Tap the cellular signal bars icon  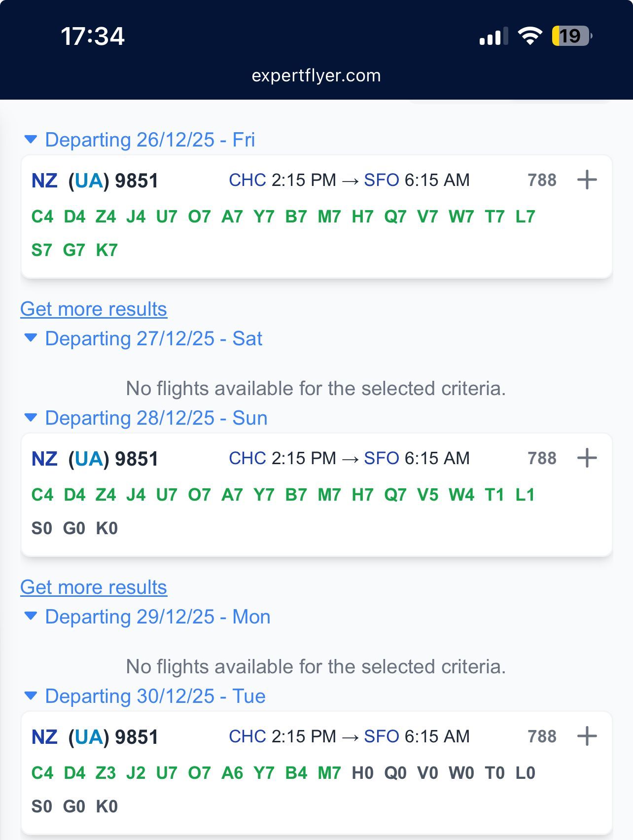(x=493, y=37)
